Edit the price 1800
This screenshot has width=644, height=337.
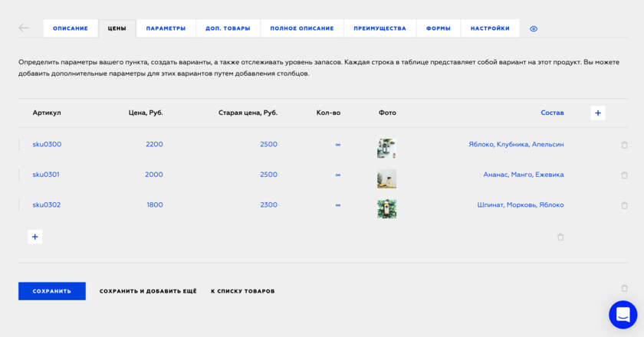[155, 204]
